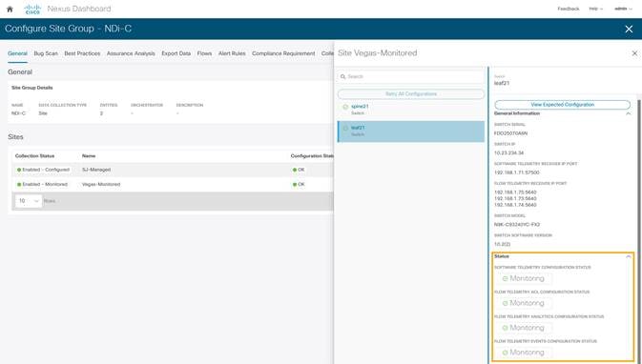Click the receiver address 192.168.1.71:57500
Image resolution: width=642 pixels, height=364 pixels.
coord(517,172)
